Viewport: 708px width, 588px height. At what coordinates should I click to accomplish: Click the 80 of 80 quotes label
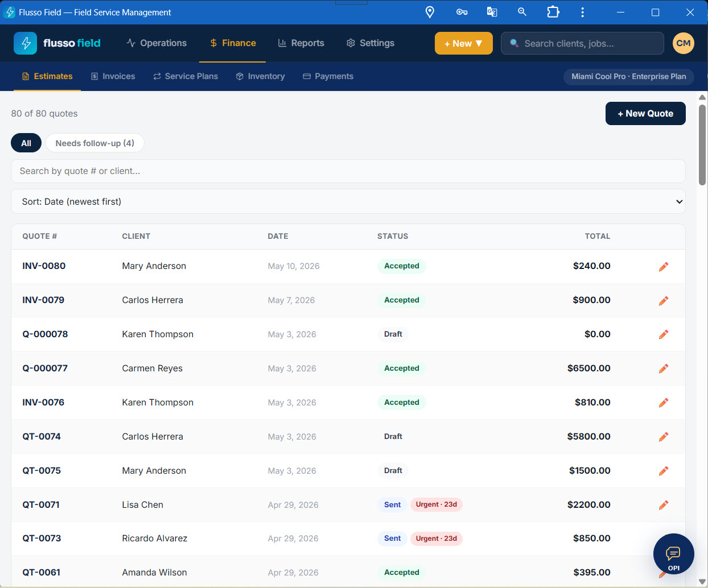(44, 114)
